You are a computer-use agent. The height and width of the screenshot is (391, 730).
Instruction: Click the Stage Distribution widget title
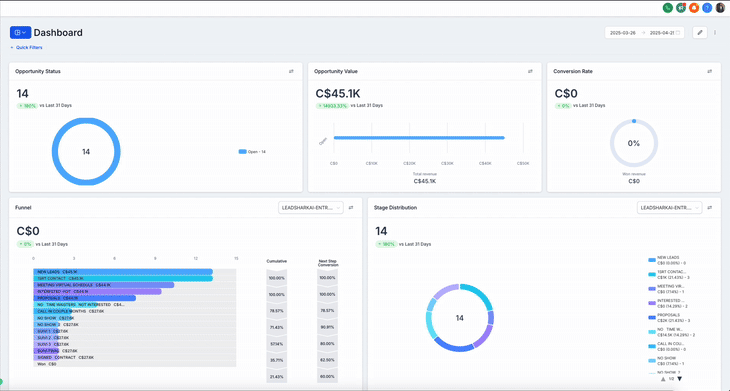395,208
